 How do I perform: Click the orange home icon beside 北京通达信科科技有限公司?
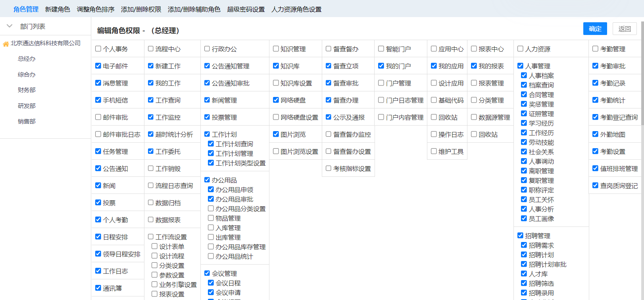point(6,44)
